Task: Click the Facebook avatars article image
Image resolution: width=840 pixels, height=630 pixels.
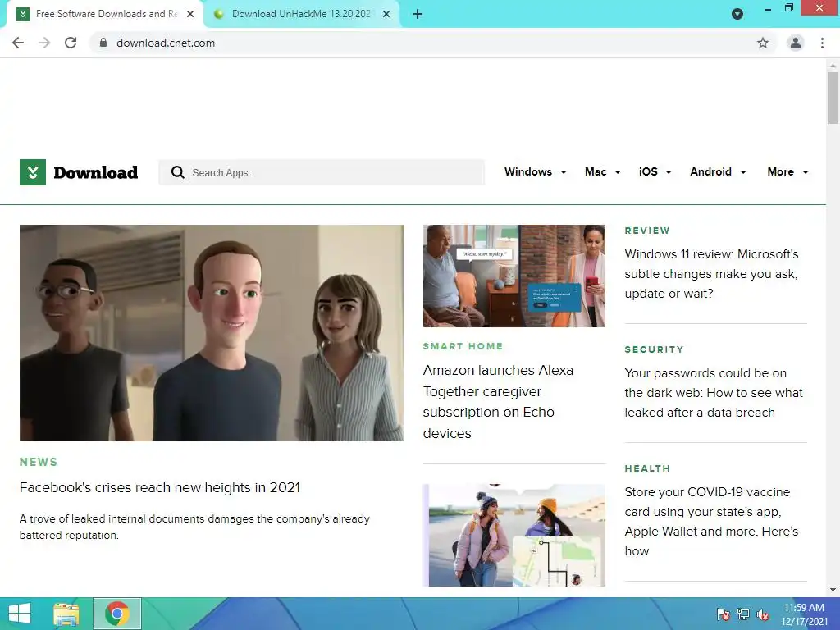Action: click(212, 333)
